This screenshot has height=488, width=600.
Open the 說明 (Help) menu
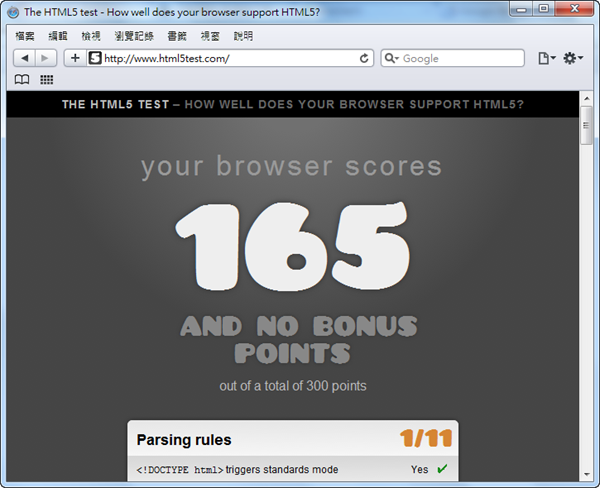243,36
